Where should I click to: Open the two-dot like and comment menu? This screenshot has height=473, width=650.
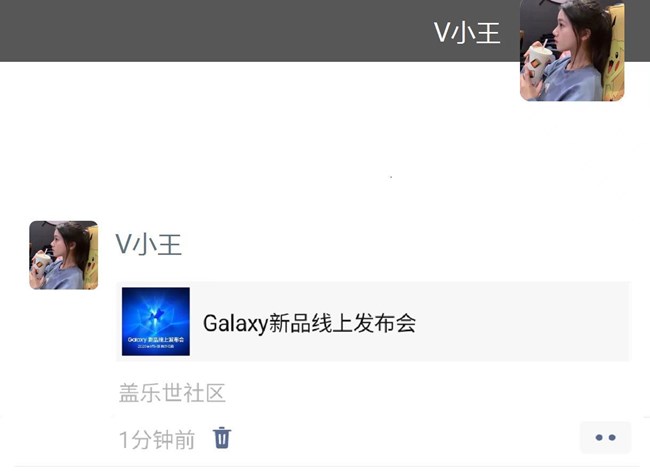coord(605,437)
